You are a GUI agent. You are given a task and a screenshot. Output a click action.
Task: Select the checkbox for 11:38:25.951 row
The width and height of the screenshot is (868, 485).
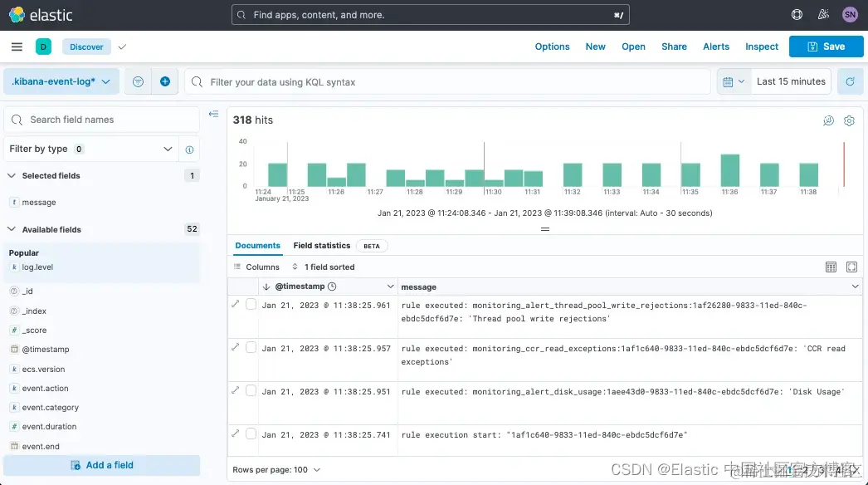pyautogui.click(x=251, y=391)
